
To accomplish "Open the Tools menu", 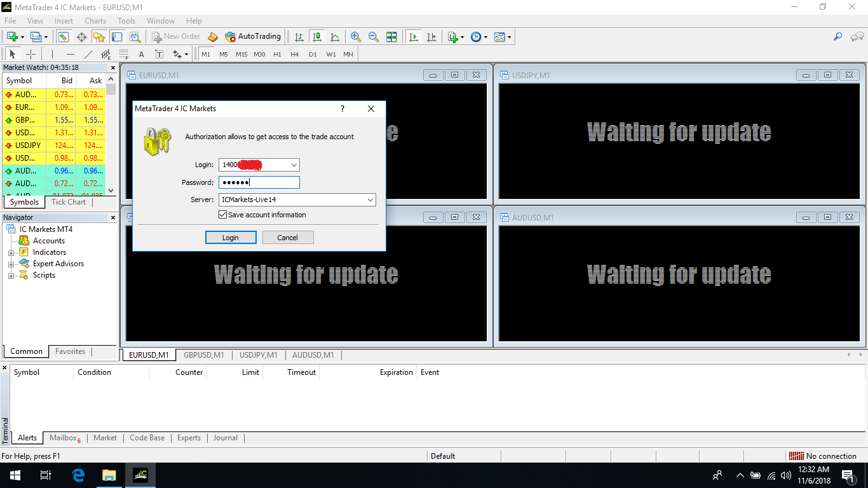I will pyautogui.click(x=126, y=21).
